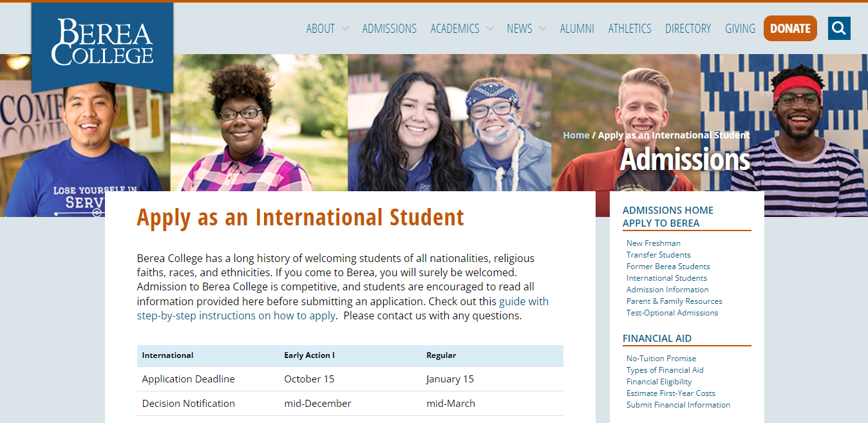Open the Former Berea Students link
Screen dimensions: 868x423
point(668,267)
